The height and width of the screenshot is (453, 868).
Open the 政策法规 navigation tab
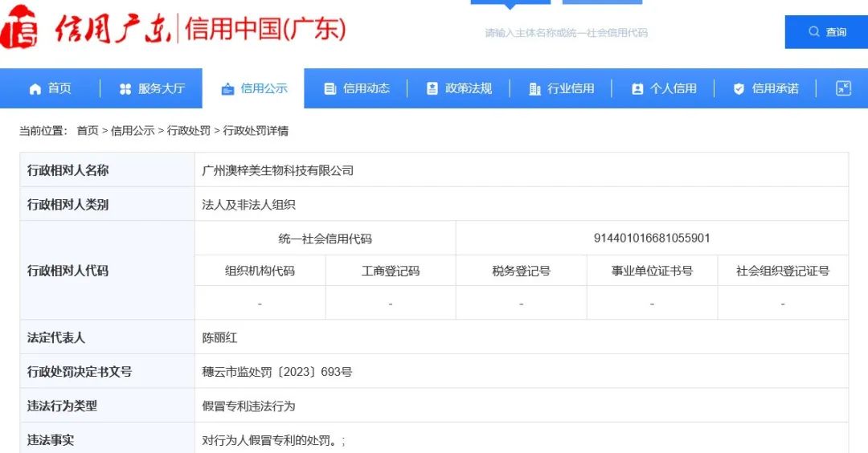tap(458, 88)
